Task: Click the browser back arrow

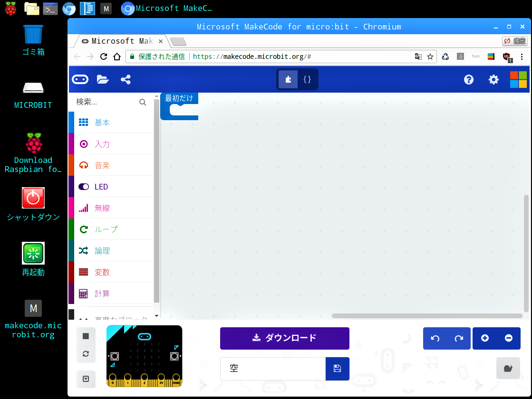Action: (x=77, y=57)
